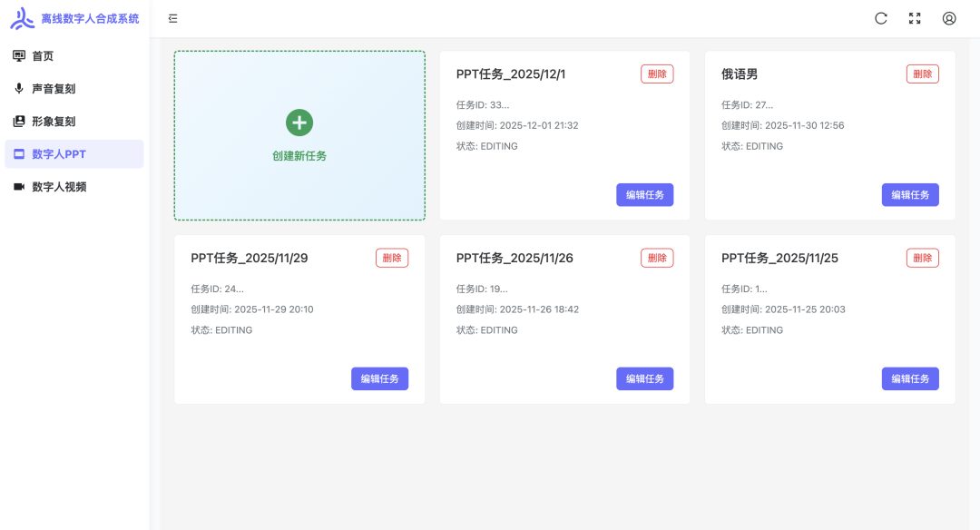Delete the 俄语男 task

(x=922, y=74)
